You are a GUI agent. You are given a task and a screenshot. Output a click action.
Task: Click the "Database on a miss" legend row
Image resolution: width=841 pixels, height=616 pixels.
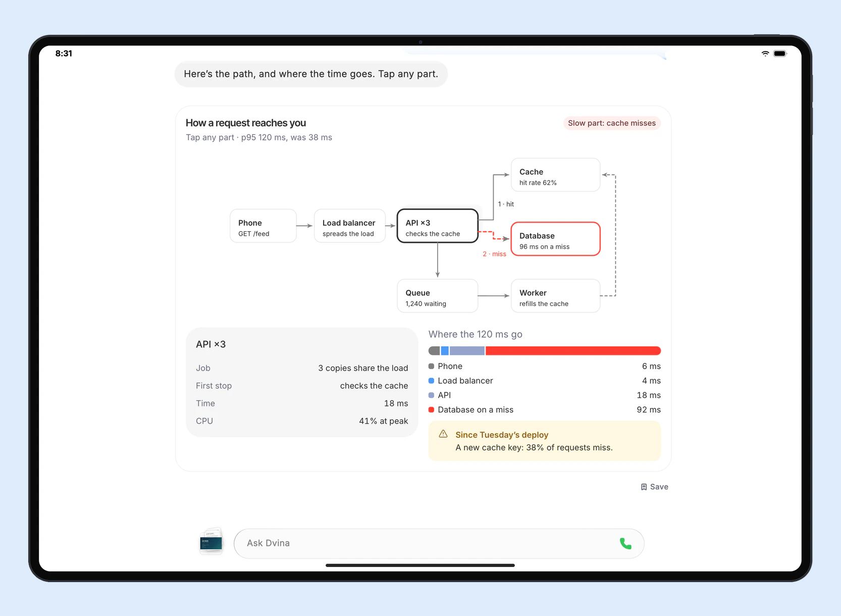545,410
